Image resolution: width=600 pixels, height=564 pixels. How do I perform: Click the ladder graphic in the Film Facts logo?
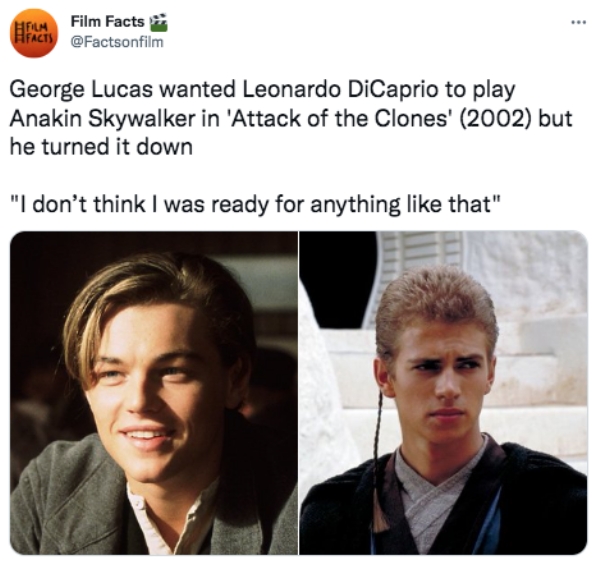[17, 32]
